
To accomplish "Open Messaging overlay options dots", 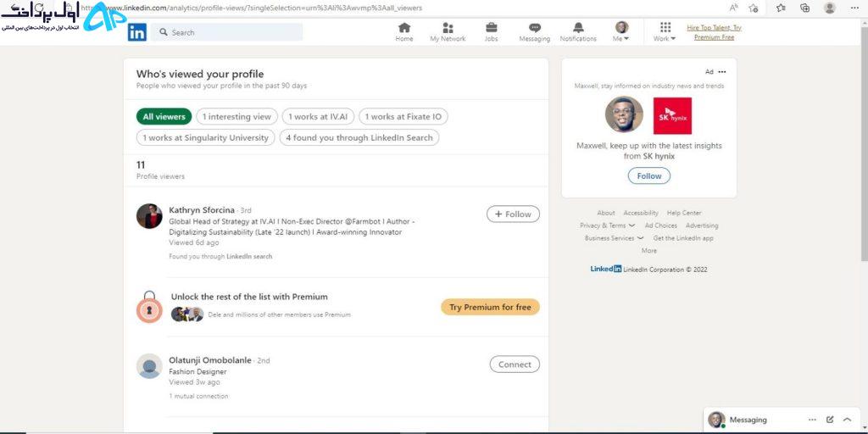I will click(x=812, y=420).
